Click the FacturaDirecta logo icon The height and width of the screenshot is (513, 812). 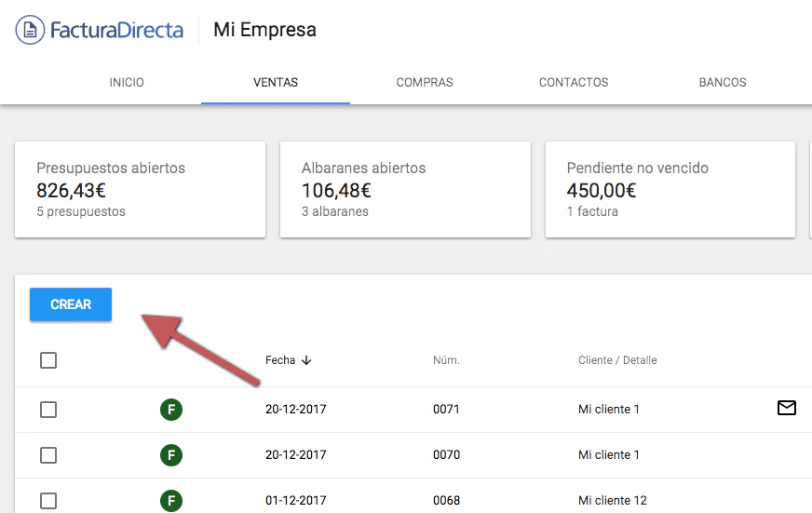(30, 30)
